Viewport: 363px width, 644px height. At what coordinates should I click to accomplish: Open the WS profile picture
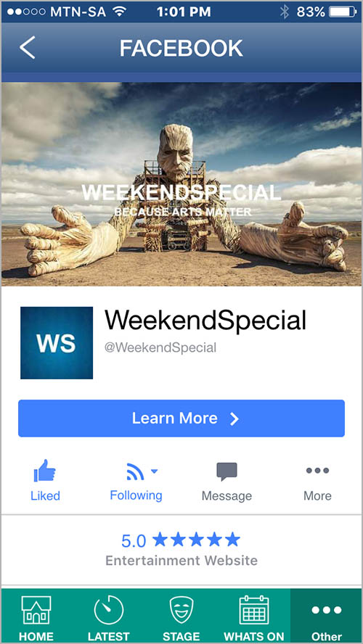pos(57,343)
